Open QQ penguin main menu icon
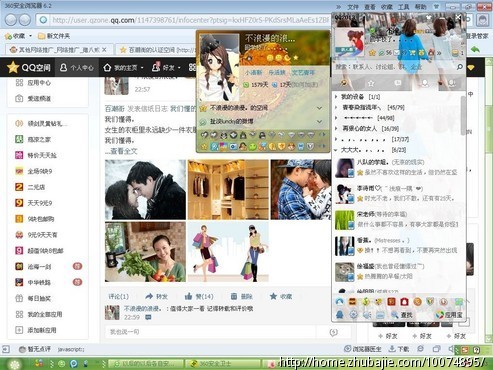This screenshot has height=370, width=493. pyautogui.click(x=339, y=314)
